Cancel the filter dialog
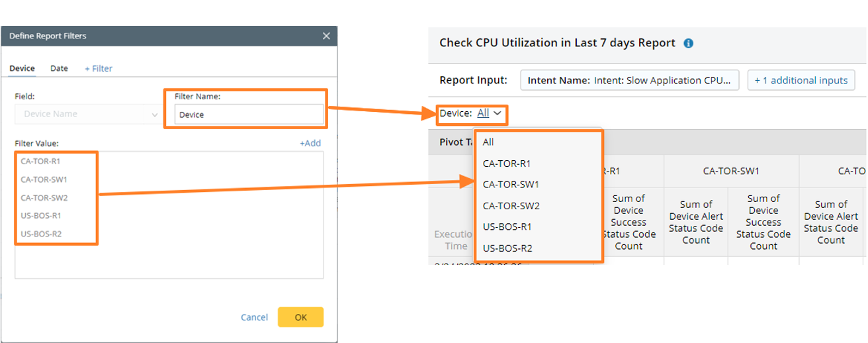 [x=254, y=317]
